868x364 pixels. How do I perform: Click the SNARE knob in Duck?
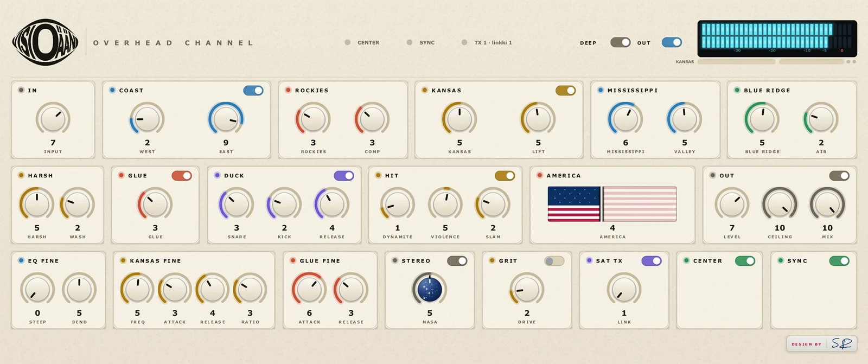coord(237,204)
